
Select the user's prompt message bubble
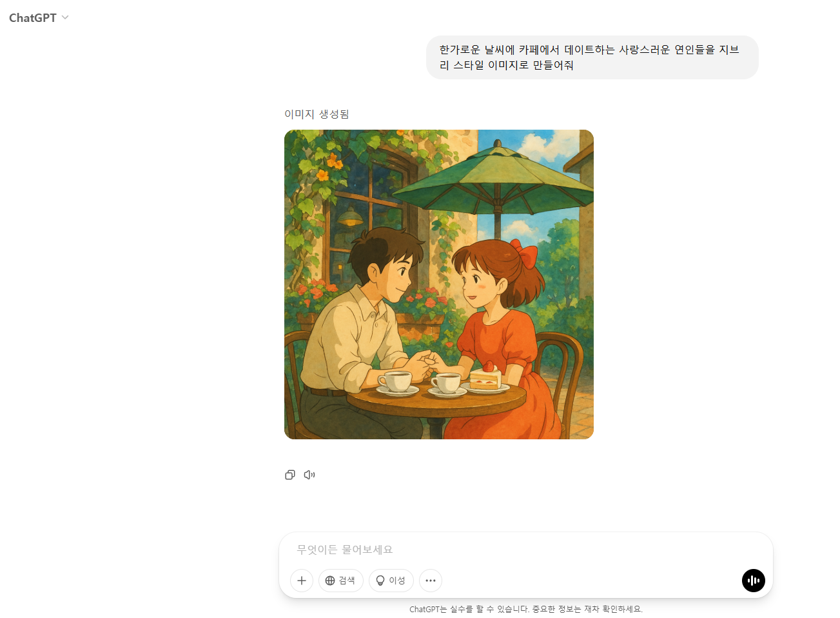coord(592,57)
